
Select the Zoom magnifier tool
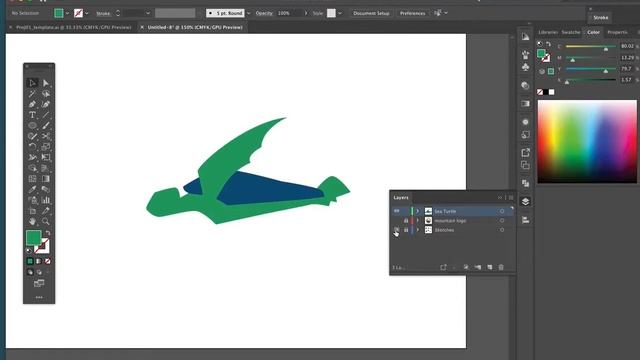46,221
